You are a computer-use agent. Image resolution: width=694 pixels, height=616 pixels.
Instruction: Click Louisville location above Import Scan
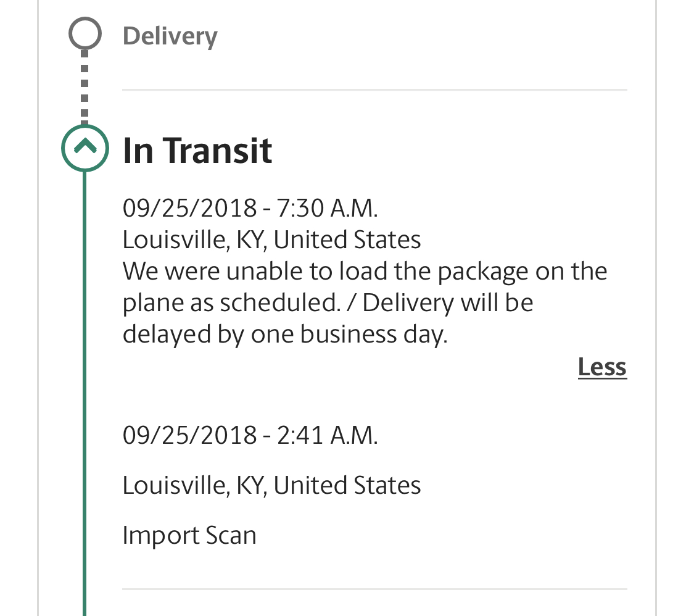coord(271,485)
